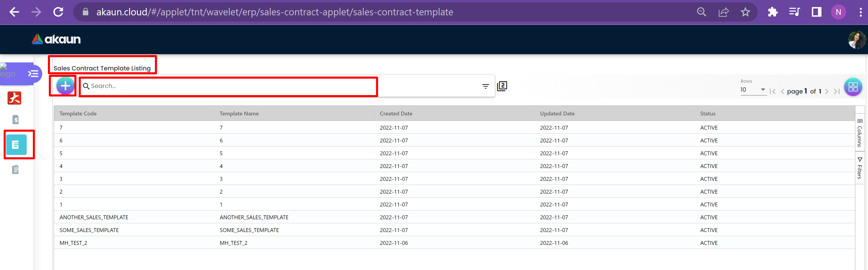This screenshot has height=270, width=868.
Task: Open the red PDF-style sidebar applet icon
Action: pyautogui.click(x=14, y=98)
